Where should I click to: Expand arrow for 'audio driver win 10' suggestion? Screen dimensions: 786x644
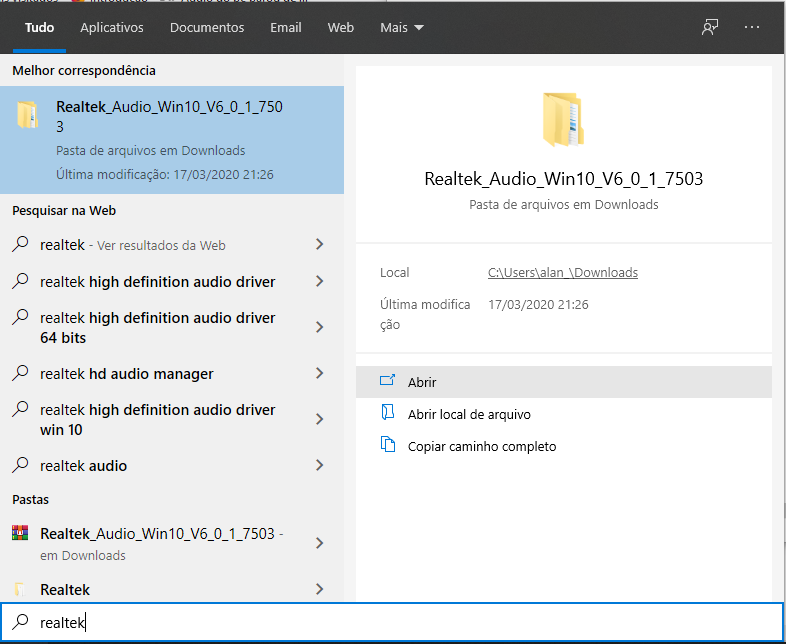319,419
